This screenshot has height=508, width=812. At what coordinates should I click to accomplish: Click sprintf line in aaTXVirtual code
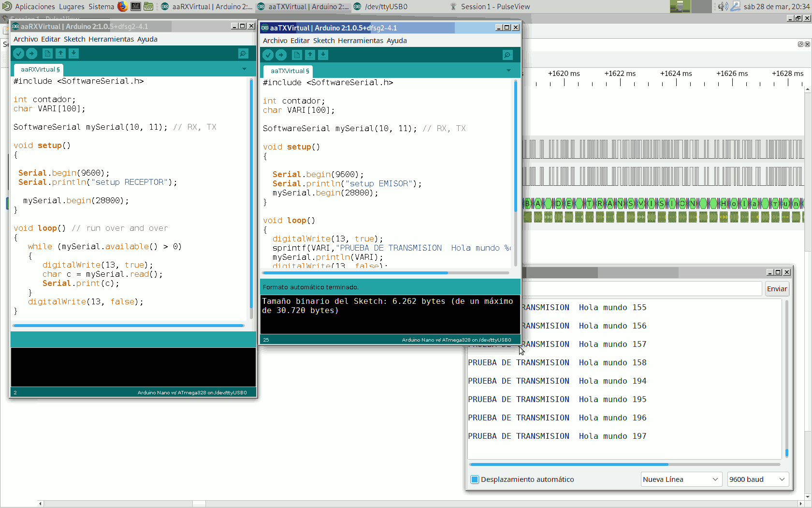tap(391, 248)
